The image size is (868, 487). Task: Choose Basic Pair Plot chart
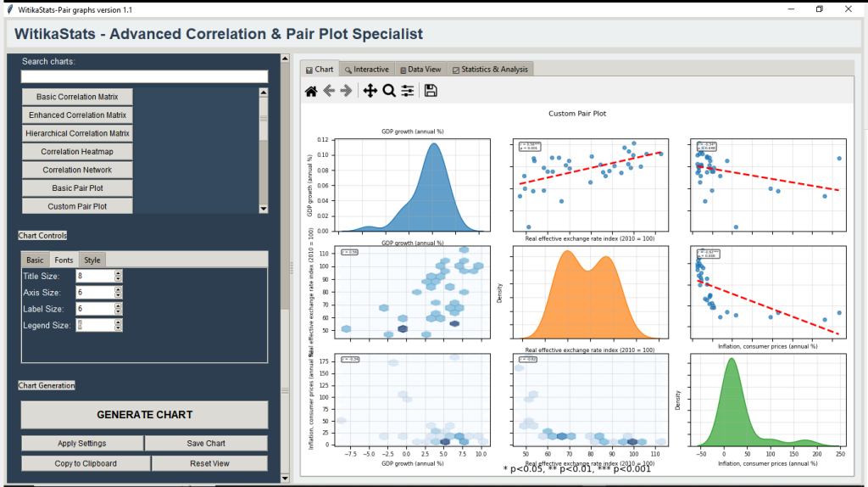coord(77,188)
